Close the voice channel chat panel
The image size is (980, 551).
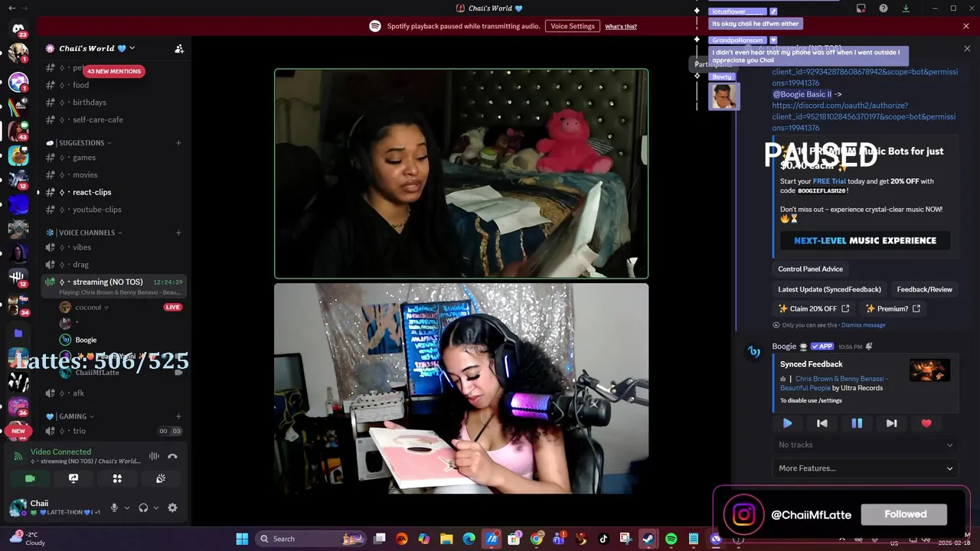[967, 48]
